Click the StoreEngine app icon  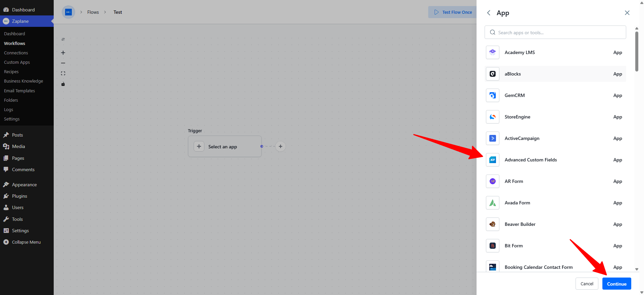click(x=492, y=117)
